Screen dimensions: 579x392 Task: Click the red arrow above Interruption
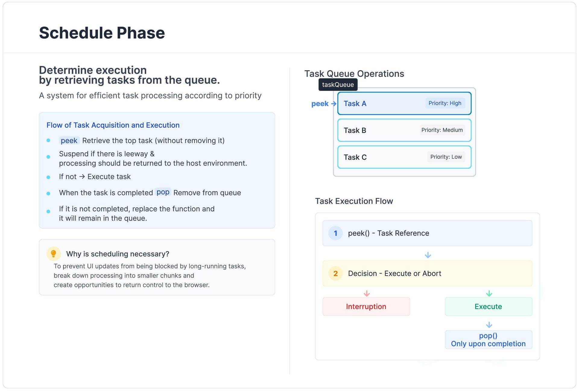coord(367,293)
